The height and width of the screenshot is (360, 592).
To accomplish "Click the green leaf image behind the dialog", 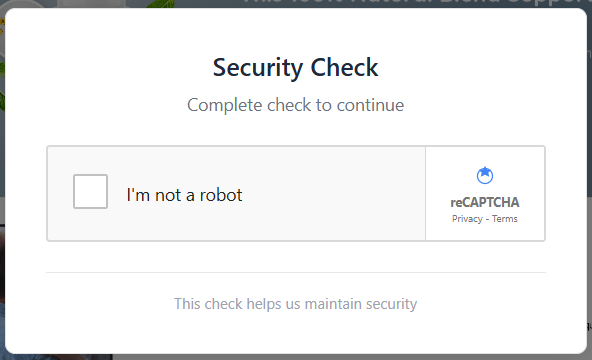I will pyautogui.click(x=160, y=4).
